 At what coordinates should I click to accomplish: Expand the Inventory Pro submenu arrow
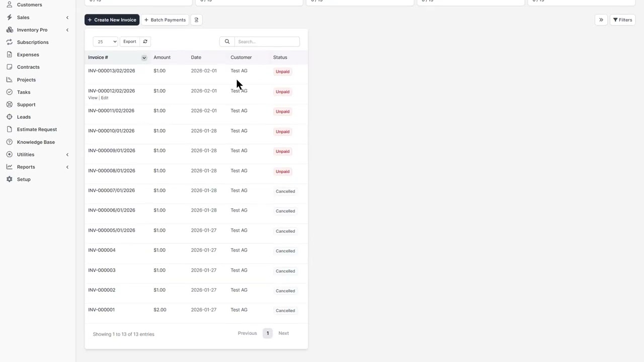point(67,30)
